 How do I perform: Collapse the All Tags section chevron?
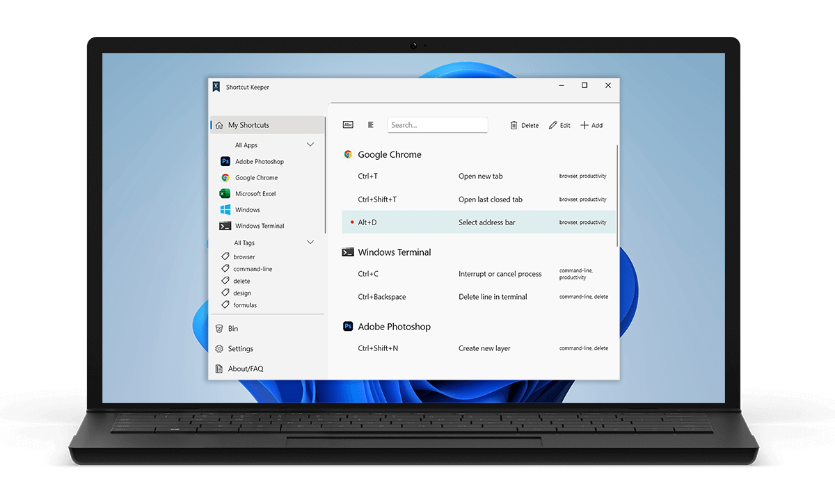click(310, 243)
